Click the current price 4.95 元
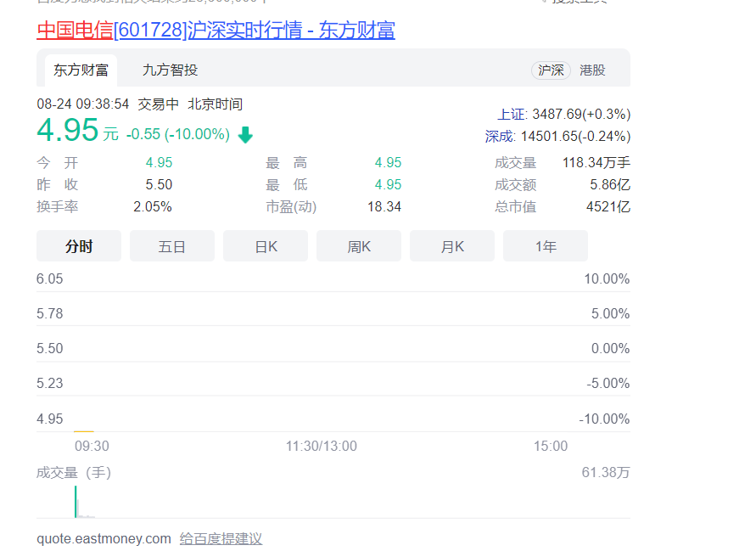The image size is (756, 551). [77, 131]
